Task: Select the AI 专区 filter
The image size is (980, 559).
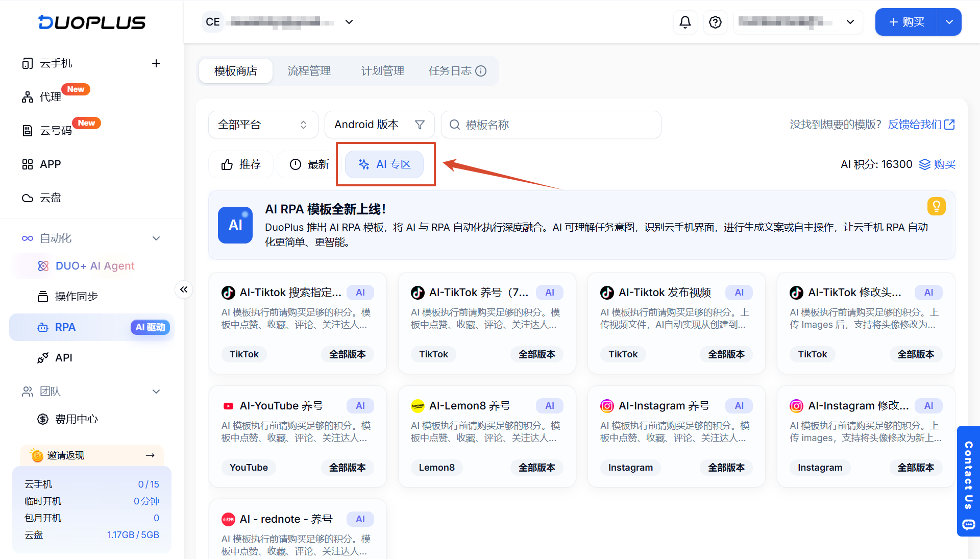Action: click(x=384, y=164)
